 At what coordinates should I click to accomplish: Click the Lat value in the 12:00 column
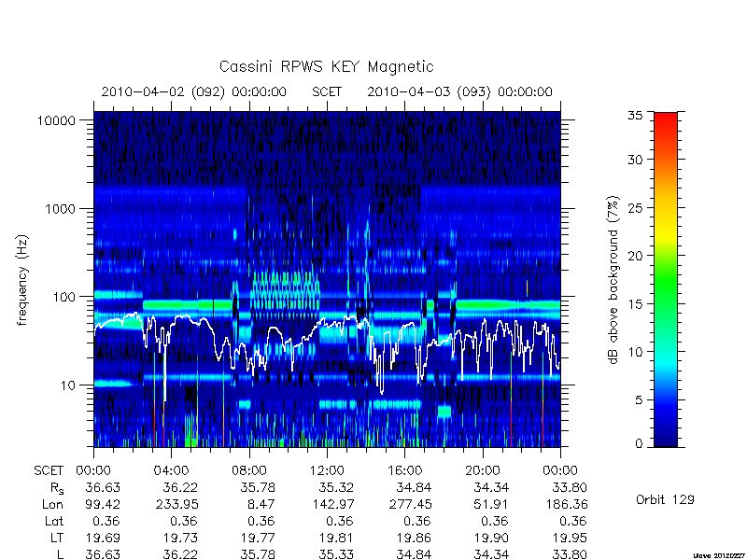tap(340, 521)
